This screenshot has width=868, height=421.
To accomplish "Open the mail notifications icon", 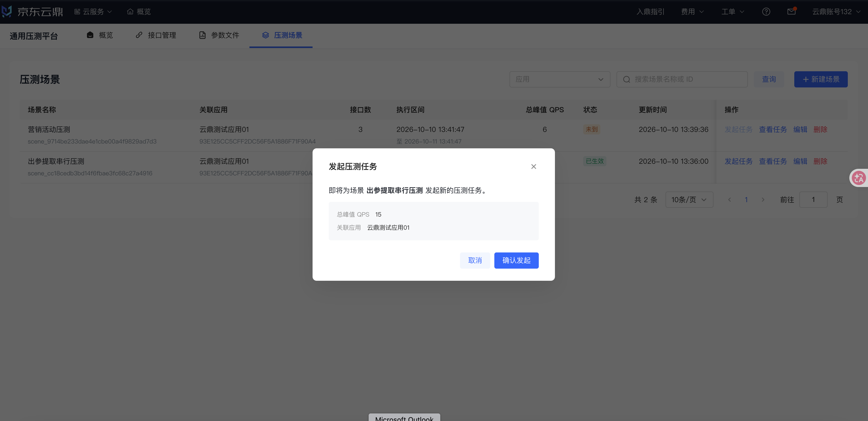I will (x=792, y=11).
